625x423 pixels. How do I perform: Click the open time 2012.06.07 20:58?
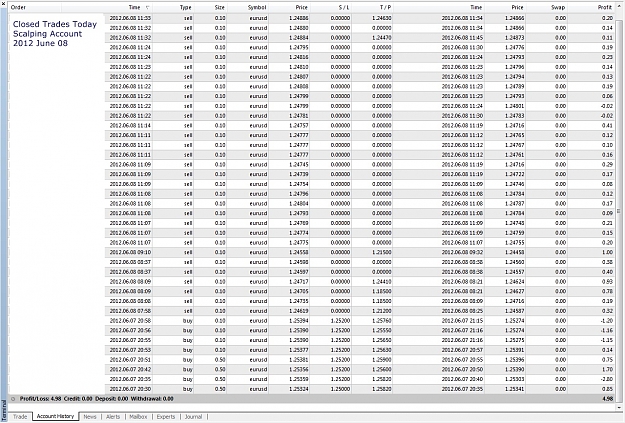click(x=130, y=321)
